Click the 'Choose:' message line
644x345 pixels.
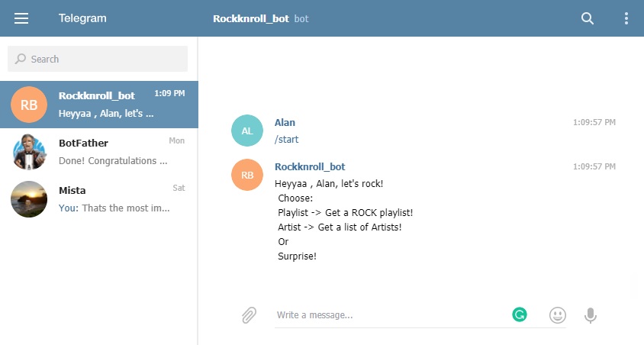pyautogui.click(x=295, y=198)
